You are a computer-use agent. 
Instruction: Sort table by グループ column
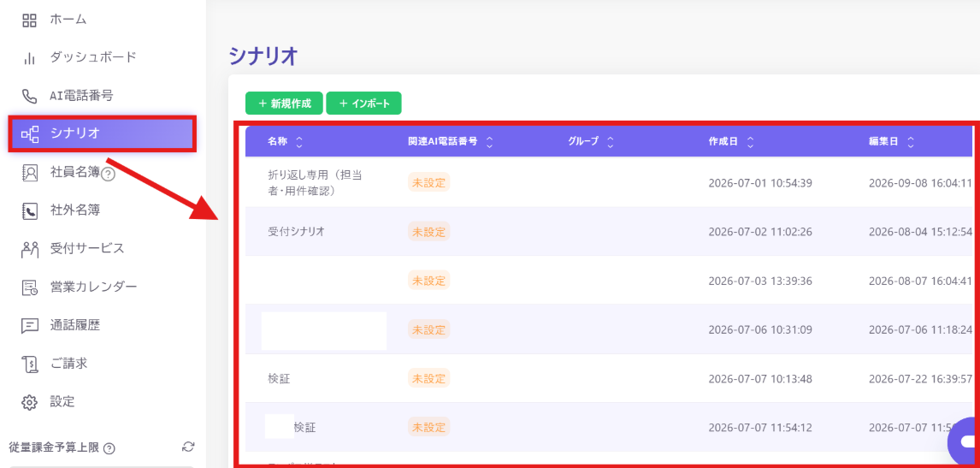pyautogui.click(x=610, y=142)
